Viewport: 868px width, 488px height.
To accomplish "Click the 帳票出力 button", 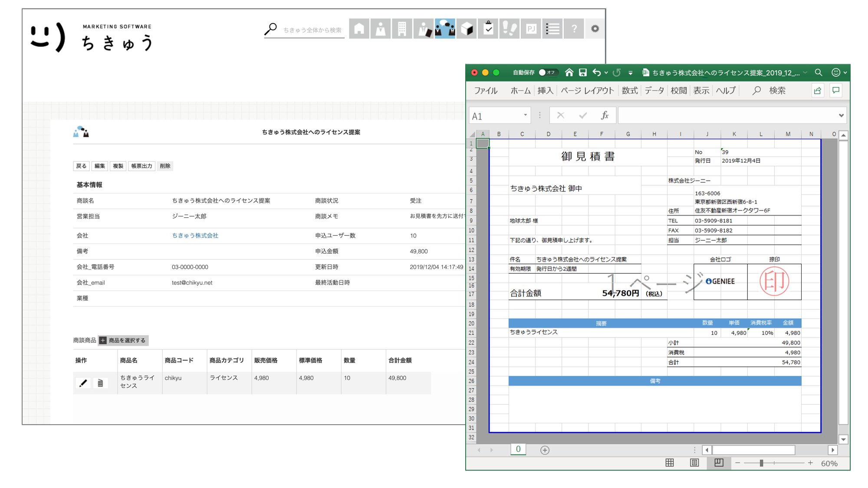I will click(141, 166).
